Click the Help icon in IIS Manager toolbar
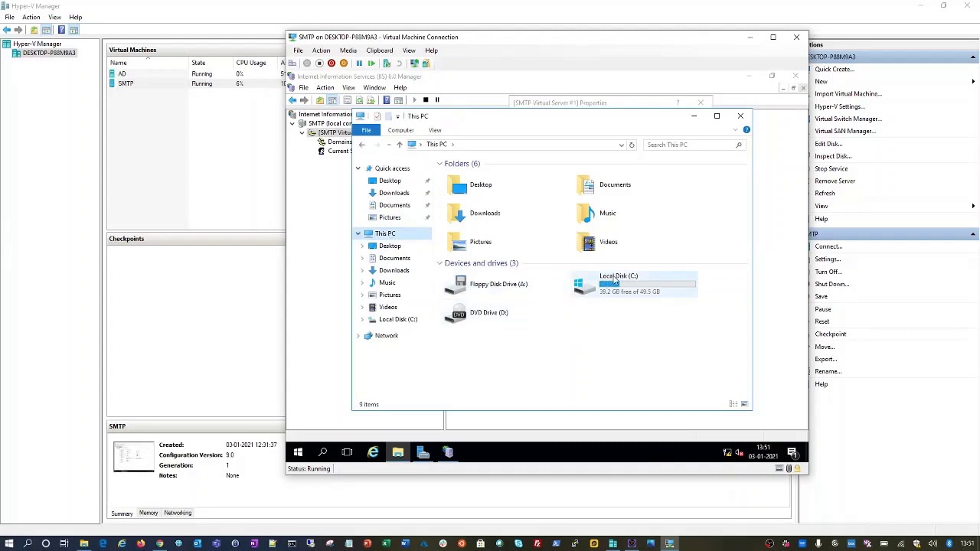Image resolution: width=980 pixels, height=551 pixels. coord(386,100)
